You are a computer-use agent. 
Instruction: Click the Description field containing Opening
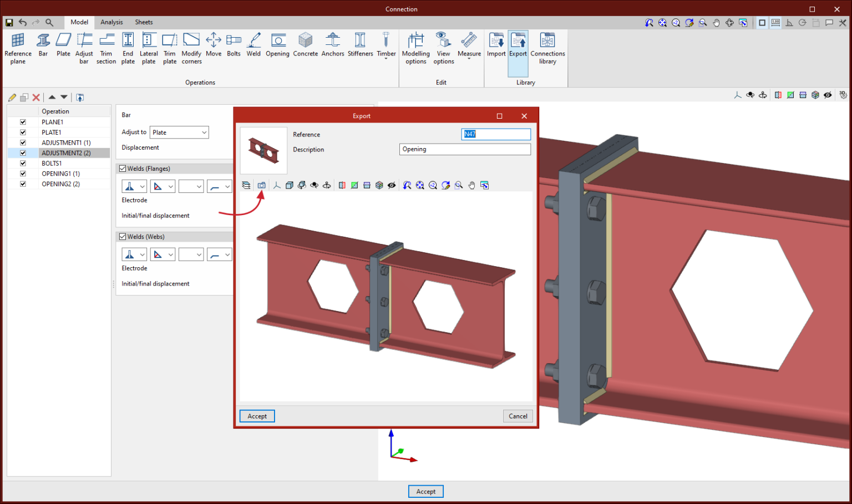(464, 149)
